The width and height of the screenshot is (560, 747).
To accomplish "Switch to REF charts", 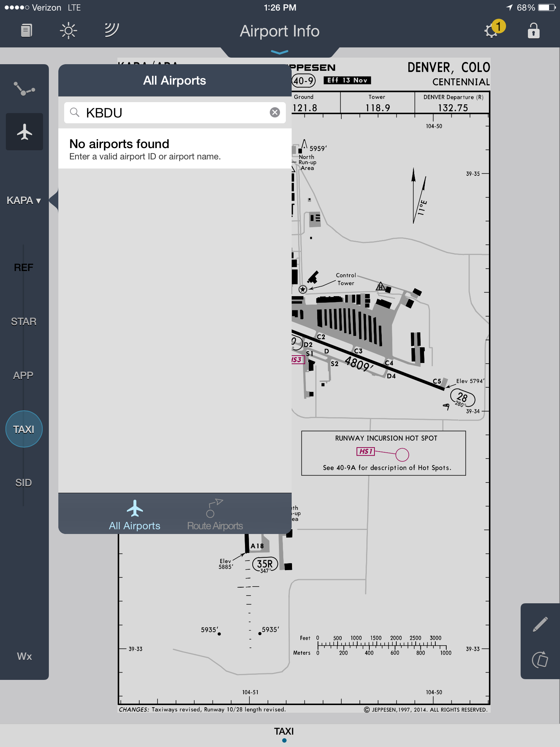I will coord(24,267).
